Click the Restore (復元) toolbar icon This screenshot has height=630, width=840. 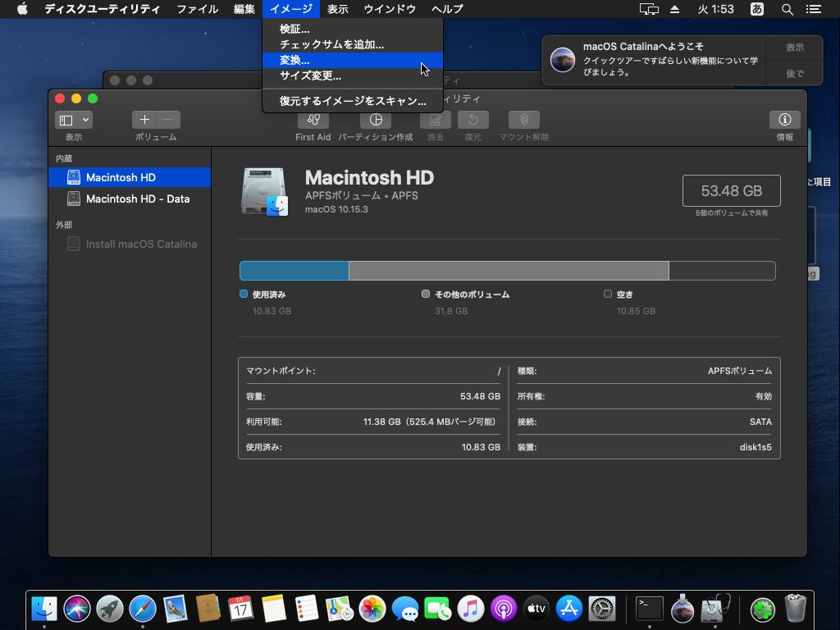point(473,120)
